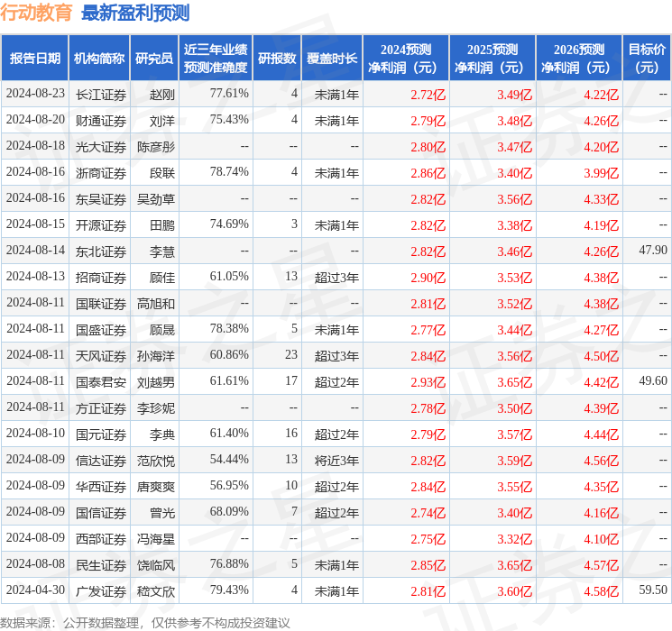This screenshot has width=672, height=631.
Task: Click 2026 forecast 3.99亿
Action: [602, 173]
